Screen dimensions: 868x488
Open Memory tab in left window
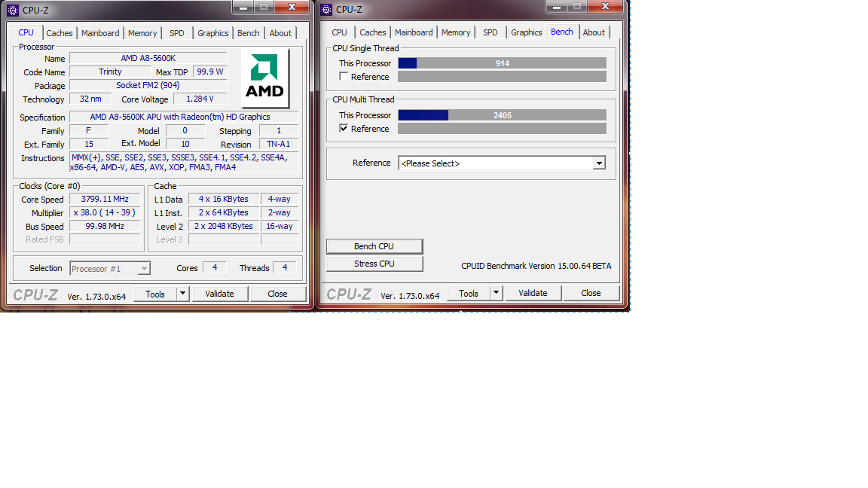142,33
